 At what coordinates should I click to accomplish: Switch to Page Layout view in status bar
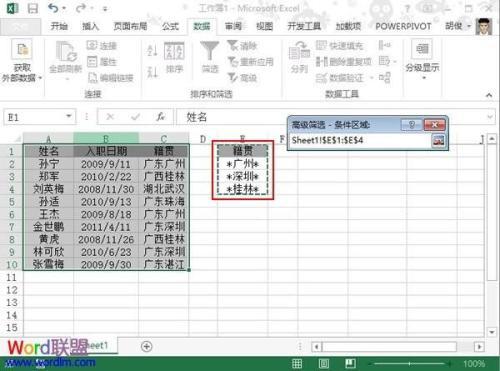pyautogui.click(x=324, y=363)
